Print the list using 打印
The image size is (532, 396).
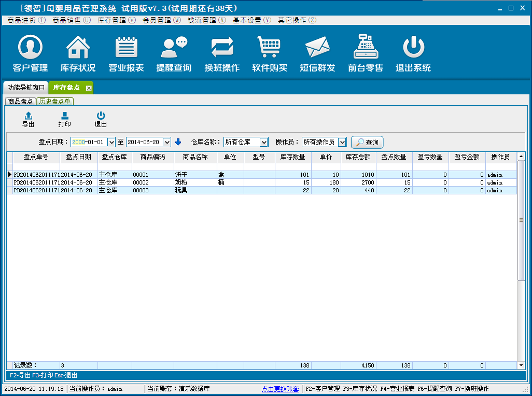point(65,119)
